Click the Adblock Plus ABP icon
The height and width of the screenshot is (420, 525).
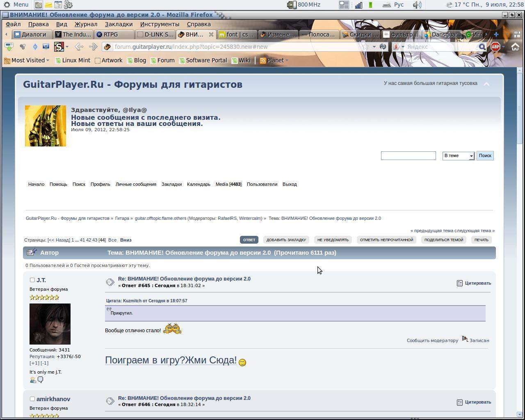click(495, 47)
